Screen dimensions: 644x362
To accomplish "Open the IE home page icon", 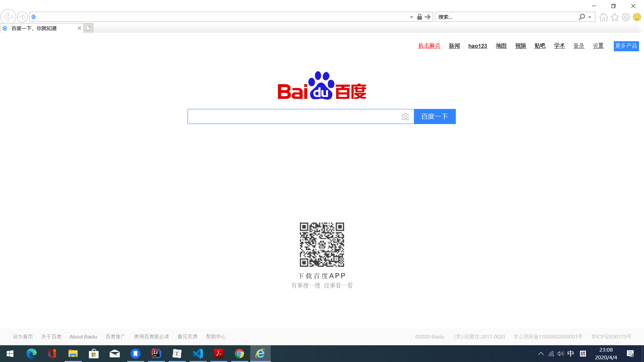I will coord(603,17).
